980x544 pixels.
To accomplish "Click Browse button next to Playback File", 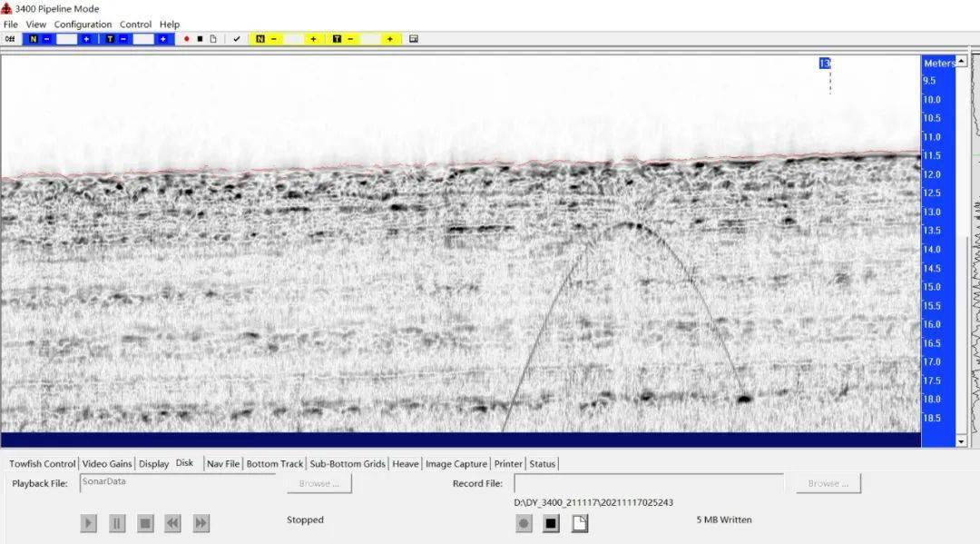I will [318, 484].
